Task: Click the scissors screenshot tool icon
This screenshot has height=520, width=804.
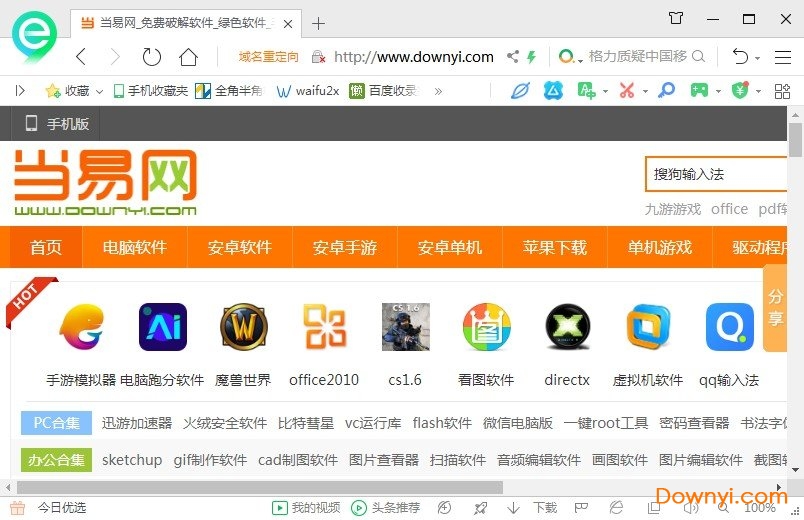Action: 626,91
